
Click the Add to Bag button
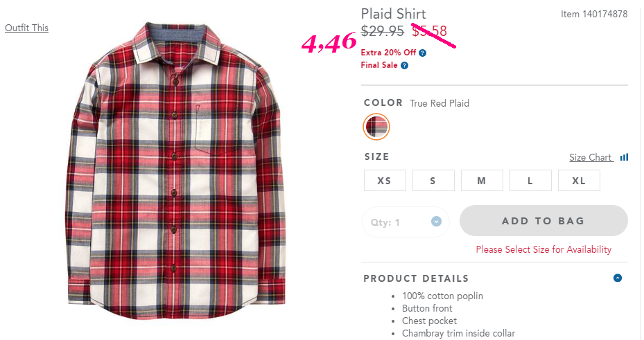(543, 221)
